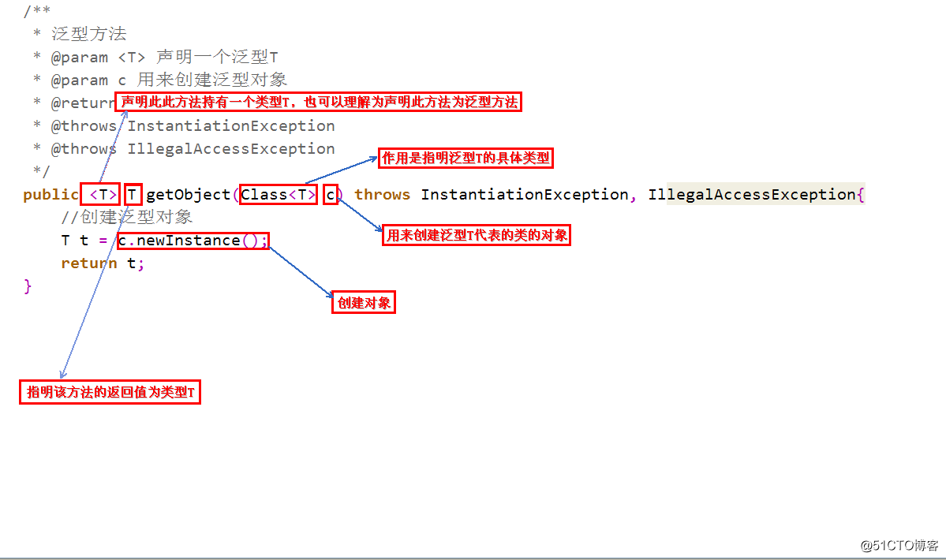
Task: Click the "/**" Javadoc opening line
Action: (37, 11)
